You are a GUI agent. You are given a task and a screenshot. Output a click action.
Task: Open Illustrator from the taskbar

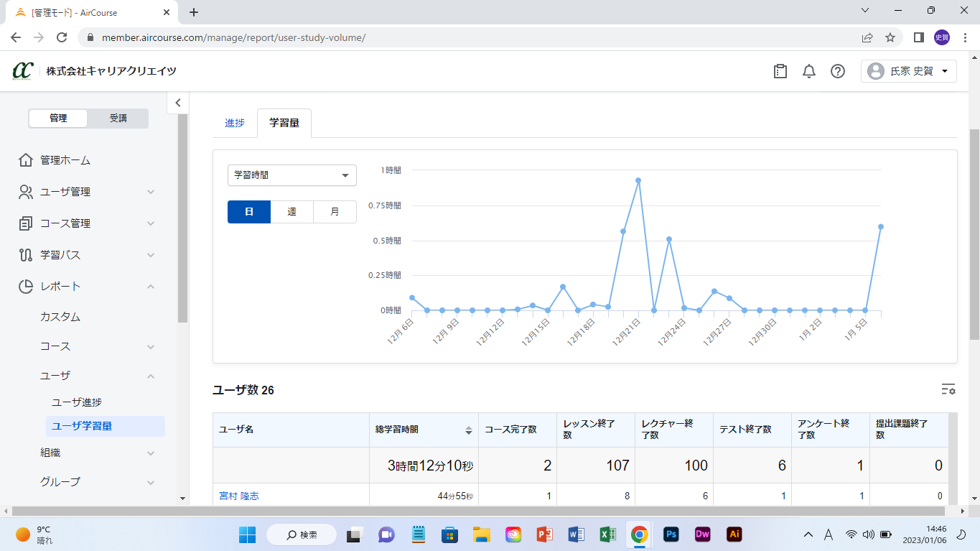tap(734, 534)
